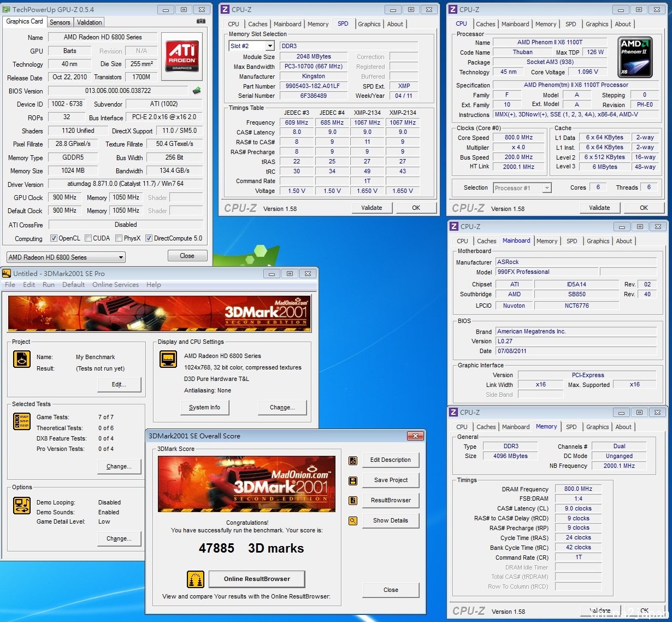Open the Caches tab in CPU-Z SPD window

[x=258, y=24]
